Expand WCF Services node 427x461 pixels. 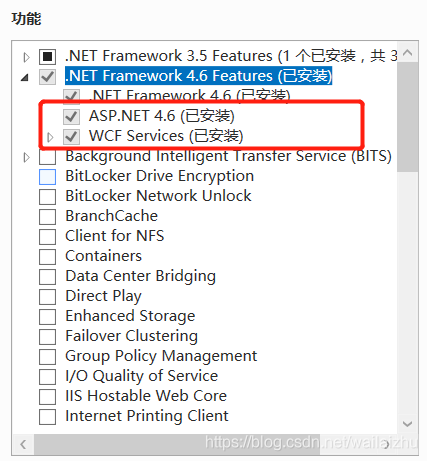click(50, 137)
